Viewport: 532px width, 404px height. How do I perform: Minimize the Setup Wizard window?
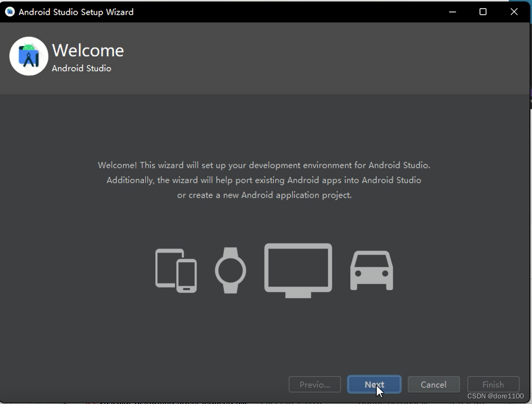(452, 12)
